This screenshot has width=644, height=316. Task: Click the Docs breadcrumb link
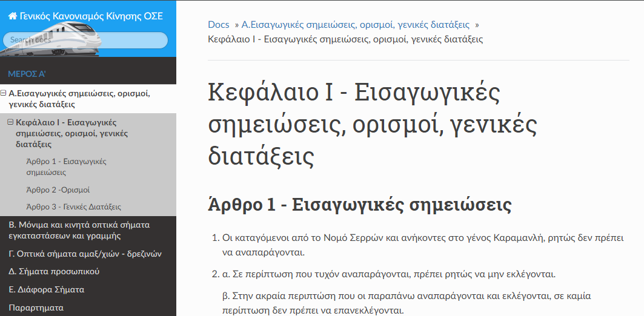[x=218, y=25]
